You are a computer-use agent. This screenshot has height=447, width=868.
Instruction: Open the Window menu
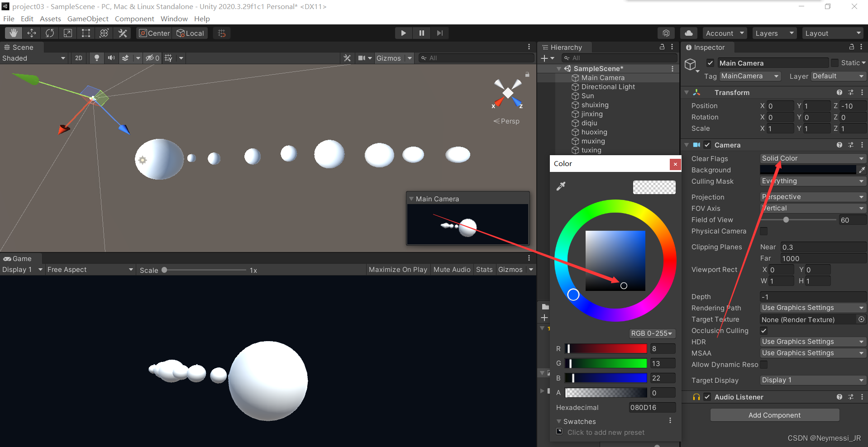coord(174,19)
